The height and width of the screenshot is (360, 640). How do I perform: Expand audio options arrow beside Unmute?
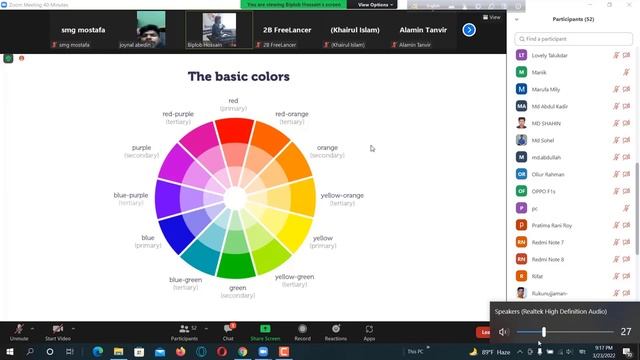point(32,329)
